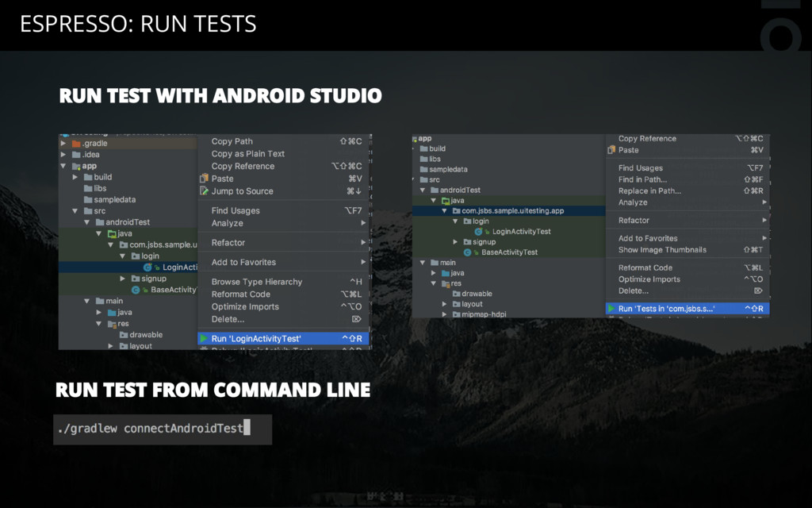Select the BaseActivityTest row in right tree

(x=508, y=252)
